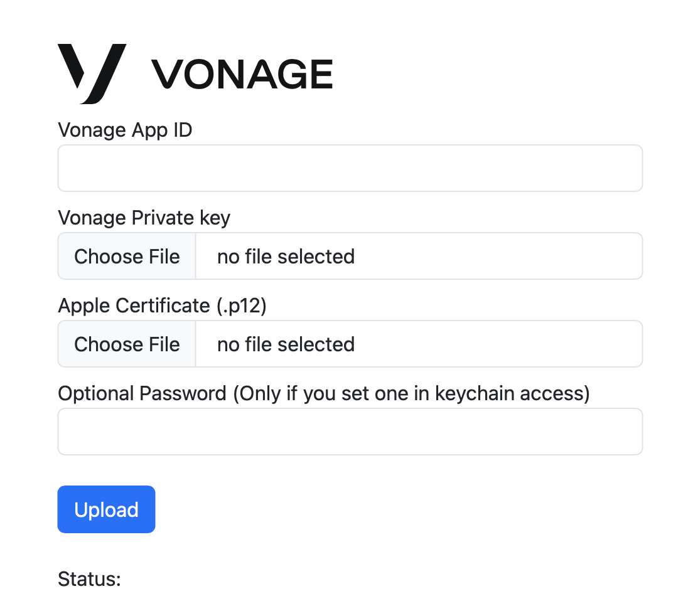Screen dimensions: 693x616
Task: Click the 'ID' text in App ID label
Action: pyautogui.click(x=181, y=130)
